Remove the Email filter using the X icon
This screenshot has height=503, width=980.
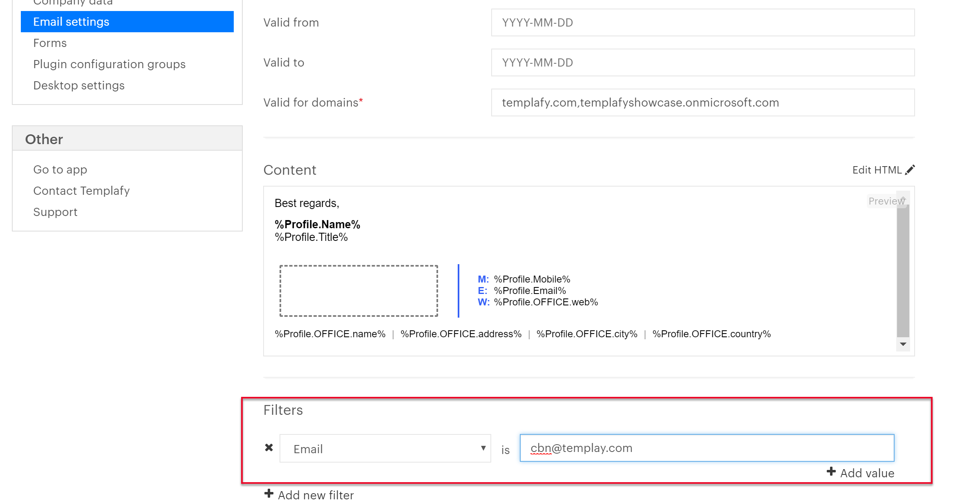click(x=269, y=447)
